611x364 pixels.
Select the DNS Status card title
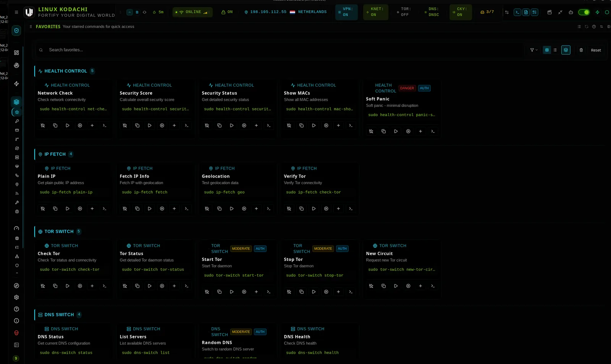click(x=51, y=337)
